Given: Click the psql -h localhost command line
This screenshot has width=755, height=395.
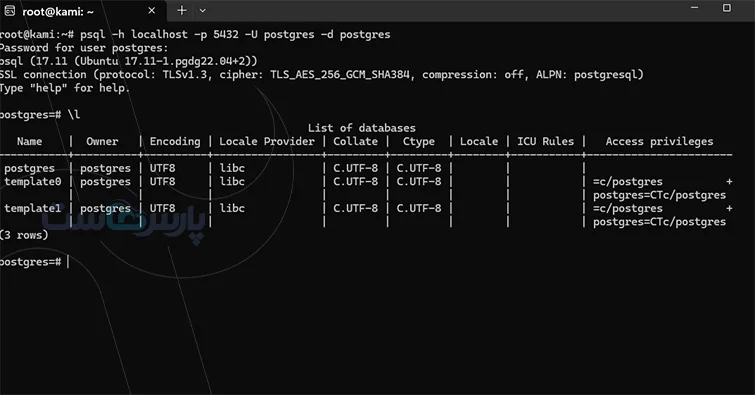Looking at the screenshot, I should click(x=195, y=35).
